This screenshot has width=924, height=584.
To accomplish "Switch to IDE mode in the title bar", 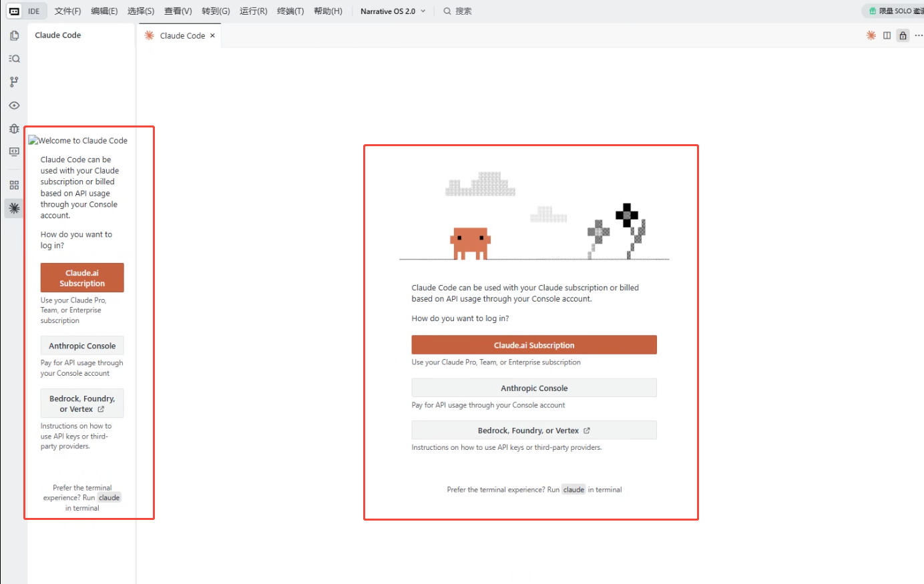I will click(x=34, y=11).
